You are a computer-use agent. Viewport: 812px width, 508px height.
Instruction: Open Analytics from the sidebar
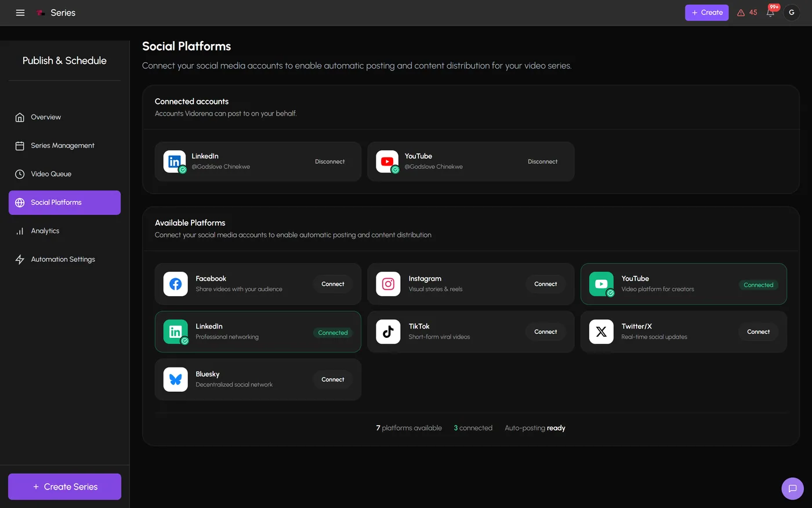[64, 231]
